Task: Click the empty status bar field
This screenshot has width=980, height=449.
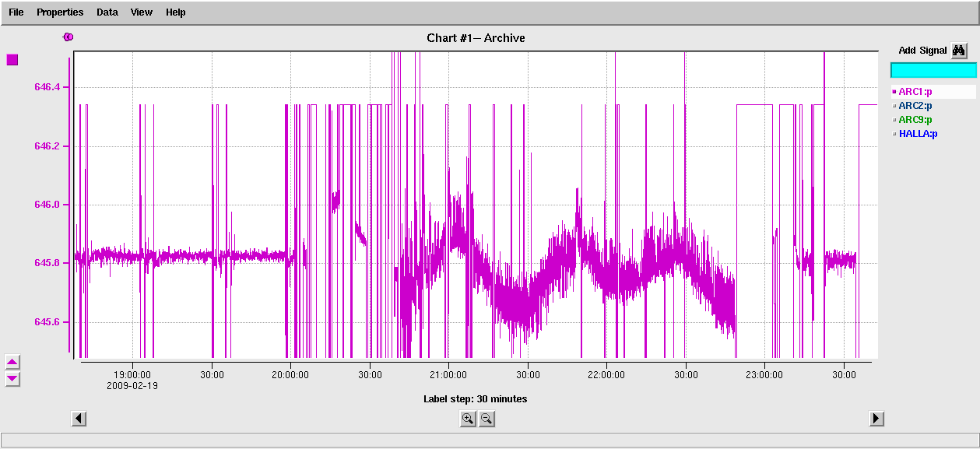Action: pyautogui.click(x=490, y=440)
